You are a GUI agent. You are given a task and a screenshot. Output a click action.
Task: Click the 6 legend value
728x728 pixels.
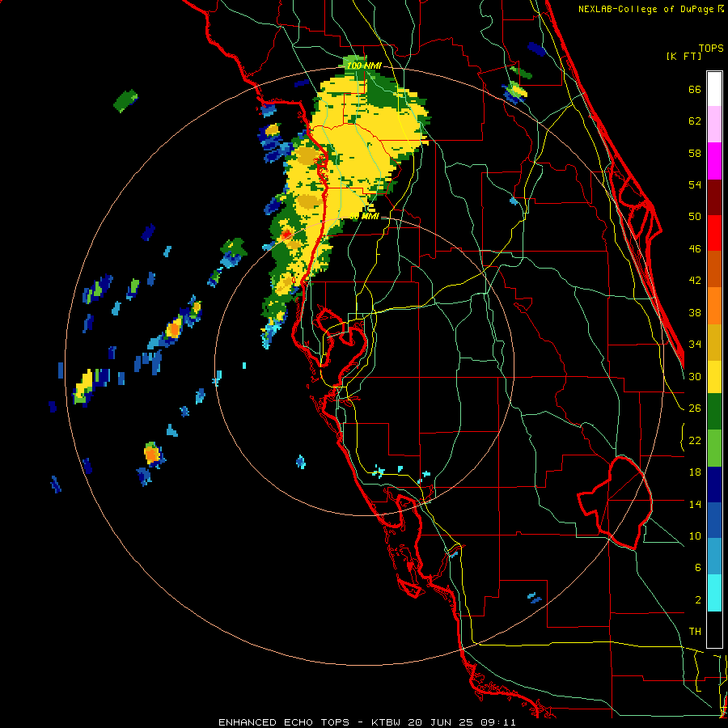click(697, 567)
